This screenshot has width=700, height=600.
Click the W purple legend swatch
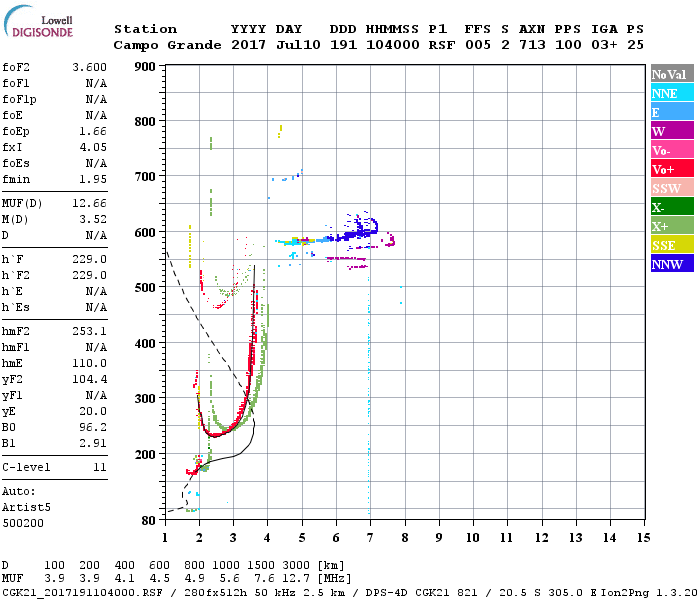click(x=672, y=131)
